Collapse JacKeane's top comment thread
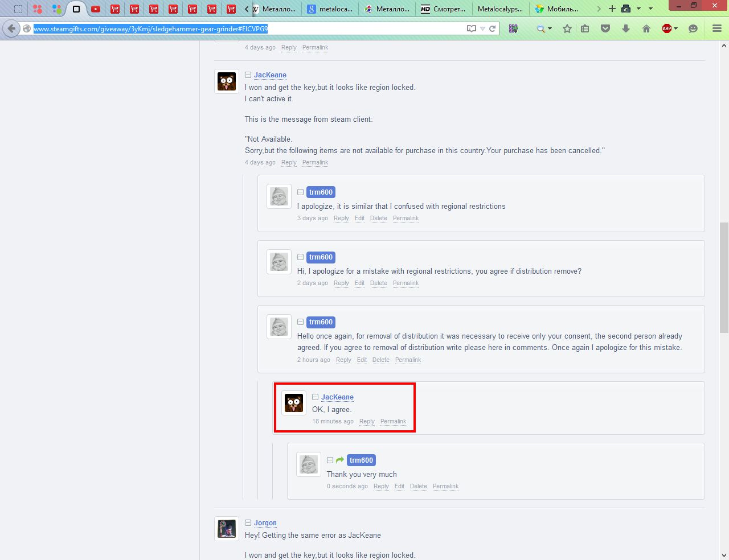Viewport: 729px width, 560px height. click(248, 75)
